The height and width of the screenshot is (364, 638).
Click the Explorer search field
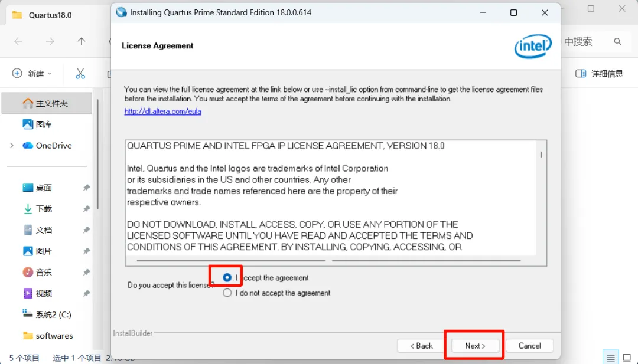[595, 41]
